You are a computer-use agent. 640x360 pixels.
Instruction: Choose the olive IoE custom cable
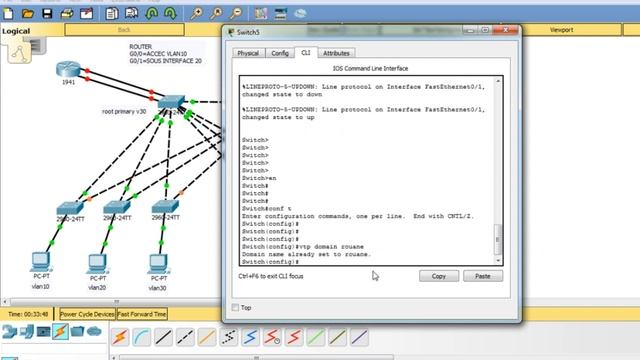click(338, 338)
